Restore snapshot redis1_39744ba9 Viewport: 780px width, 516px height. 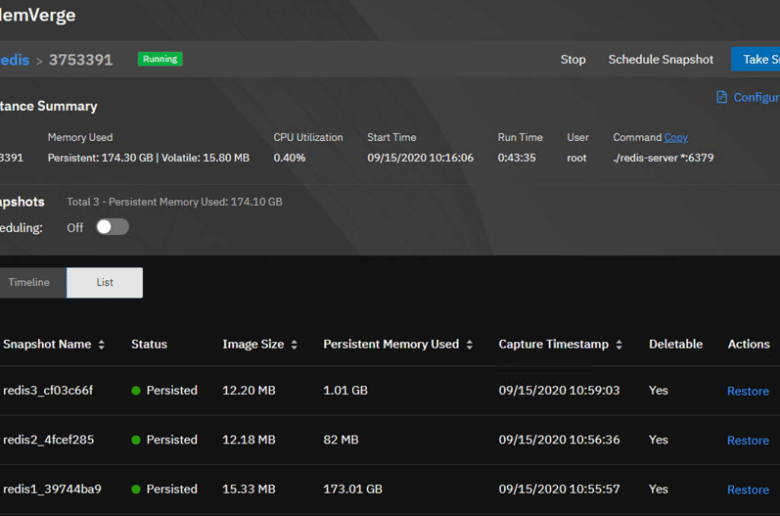(x=748, y=490)
